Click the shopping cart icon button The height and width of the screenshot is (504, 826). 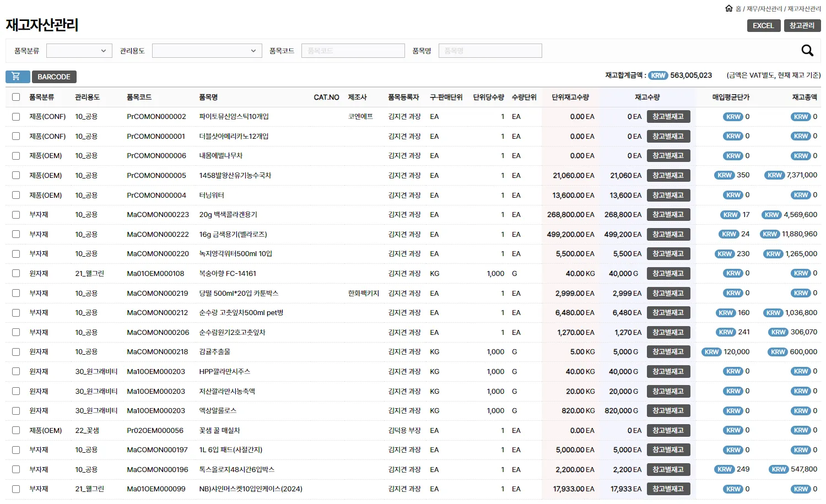point(17,77)
